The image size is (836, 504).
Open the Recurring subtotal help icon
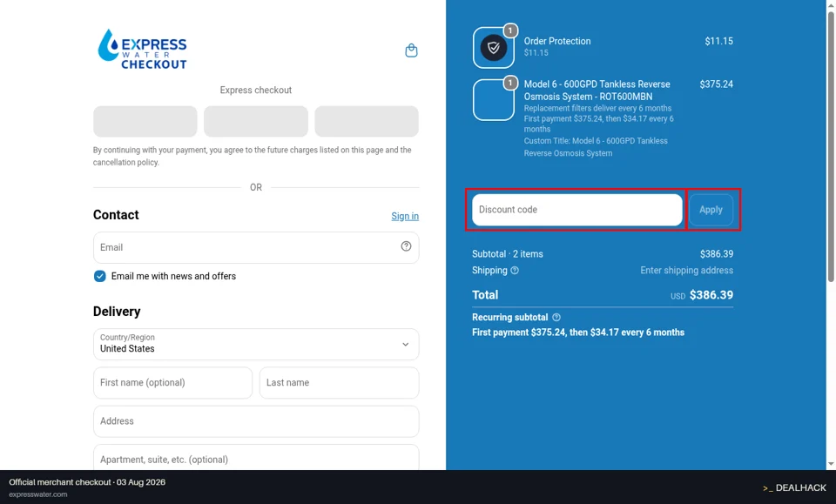556,318
